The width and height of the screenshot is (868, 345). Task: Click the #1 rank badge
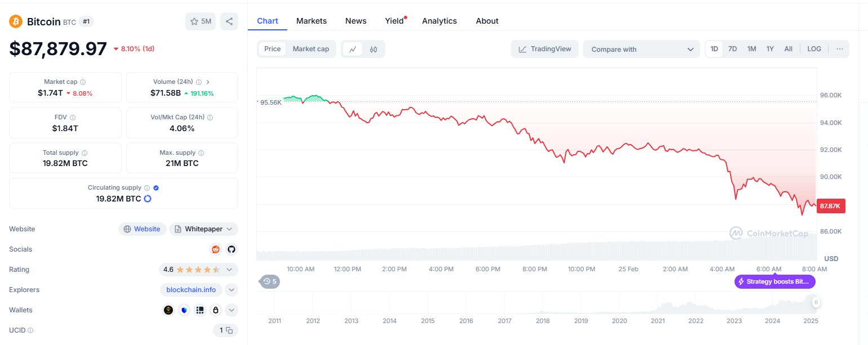tap(86, 21)
